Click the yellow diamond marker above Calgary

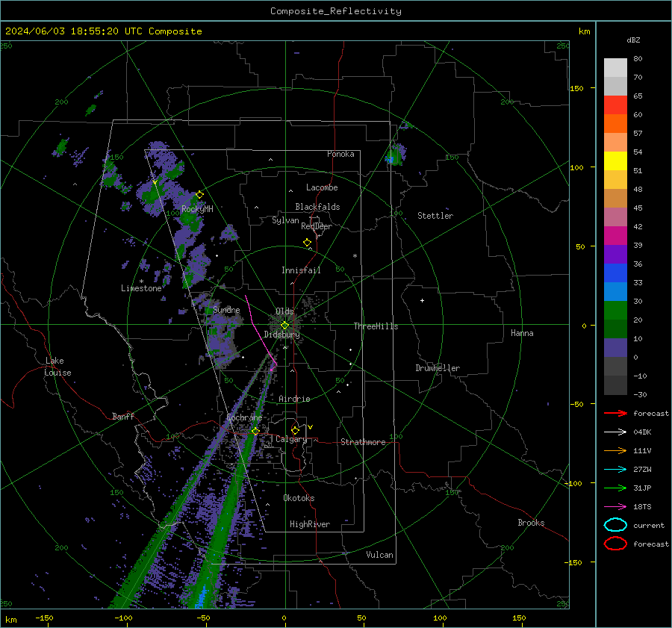tap(295, 430)
